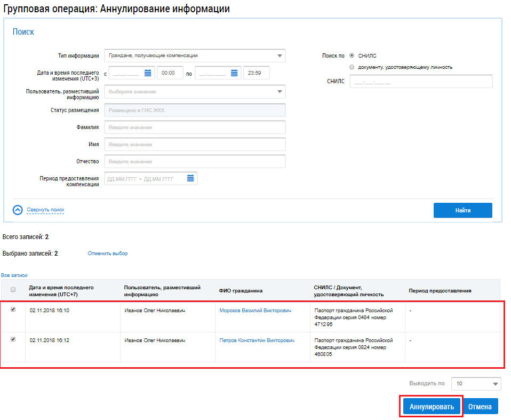Expand the Тип информации dropdown
Image resolution: width=511 pixels, height=420 pixels.
280,56
